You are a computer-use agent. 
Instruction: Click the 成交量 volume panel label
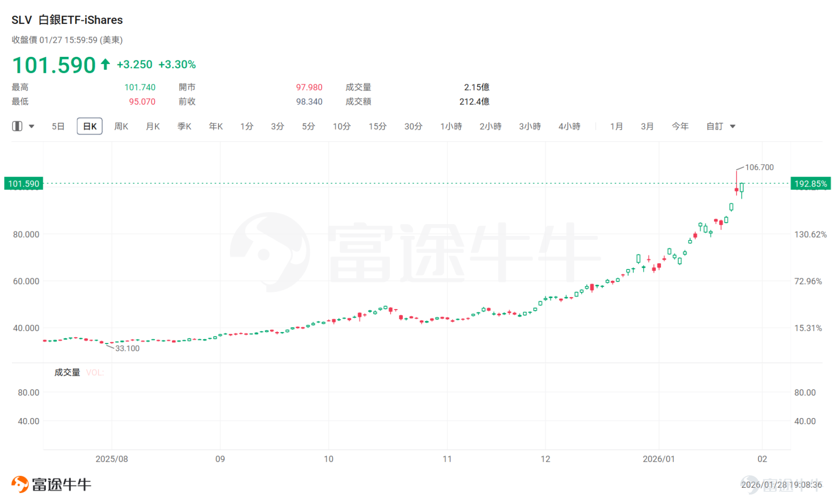point(67,372)
